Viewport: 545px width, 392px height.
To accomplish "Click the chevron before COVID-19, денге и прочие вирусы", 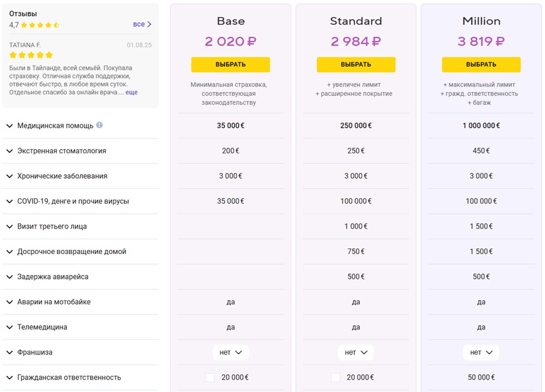I will pos(9,201).
